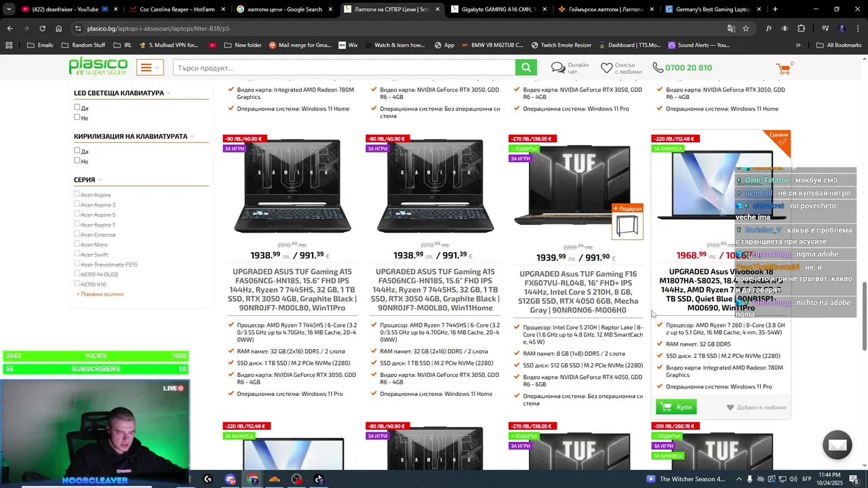Open new browser tab
The image size is (868, 488).
pos(775,9)
